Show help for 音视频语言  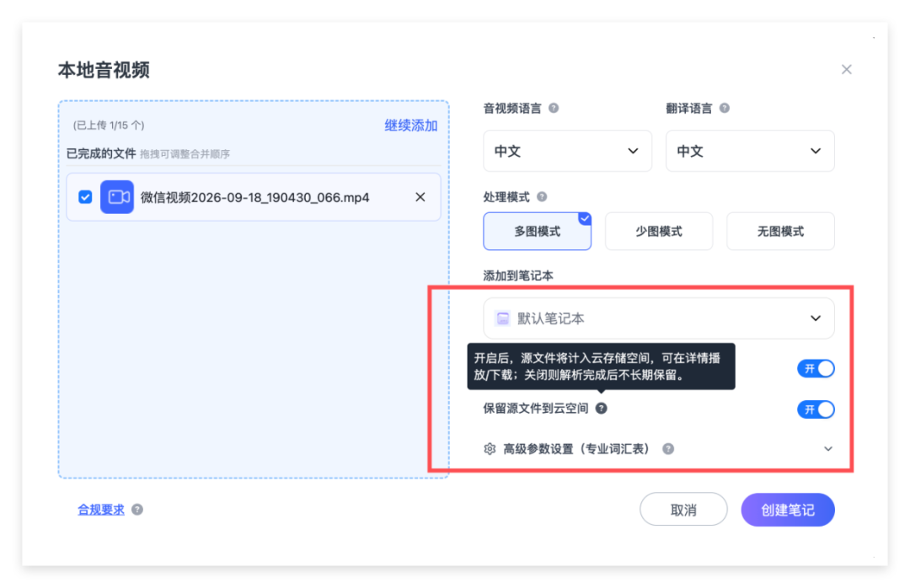(554, 108)
